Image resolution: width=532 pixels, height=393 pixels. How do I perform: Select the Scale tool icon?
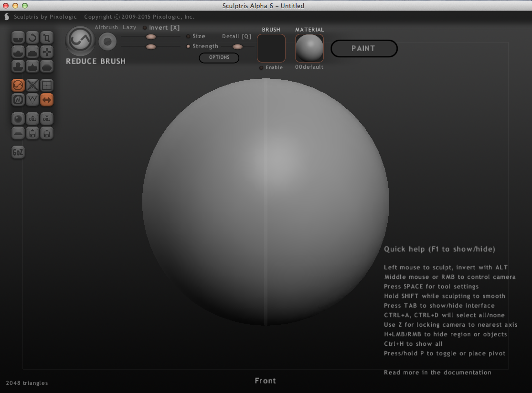[x=47, y=38]
